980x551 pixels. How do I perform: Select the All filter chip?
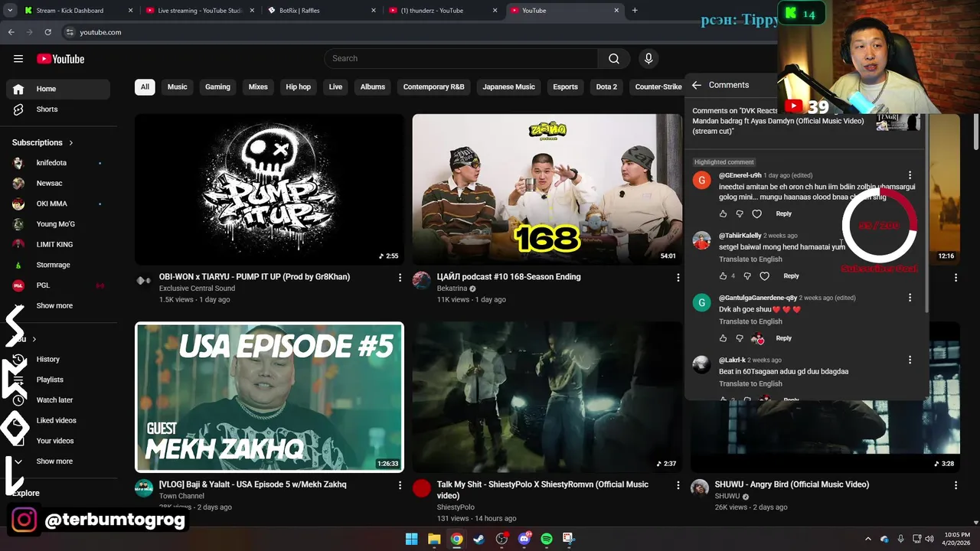pos(145,87)
